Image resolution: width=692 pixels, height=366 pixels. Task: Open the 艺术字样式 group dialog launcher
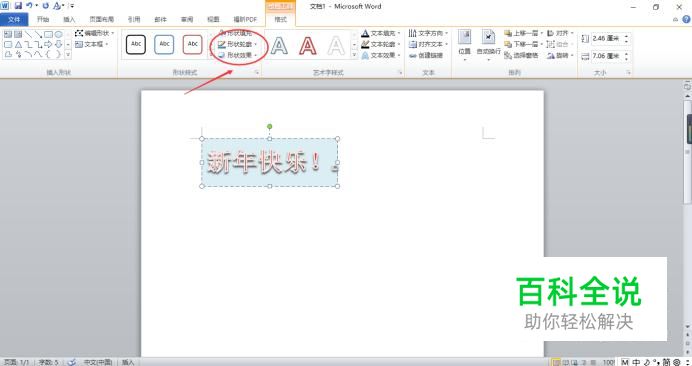tap(401, 72)
